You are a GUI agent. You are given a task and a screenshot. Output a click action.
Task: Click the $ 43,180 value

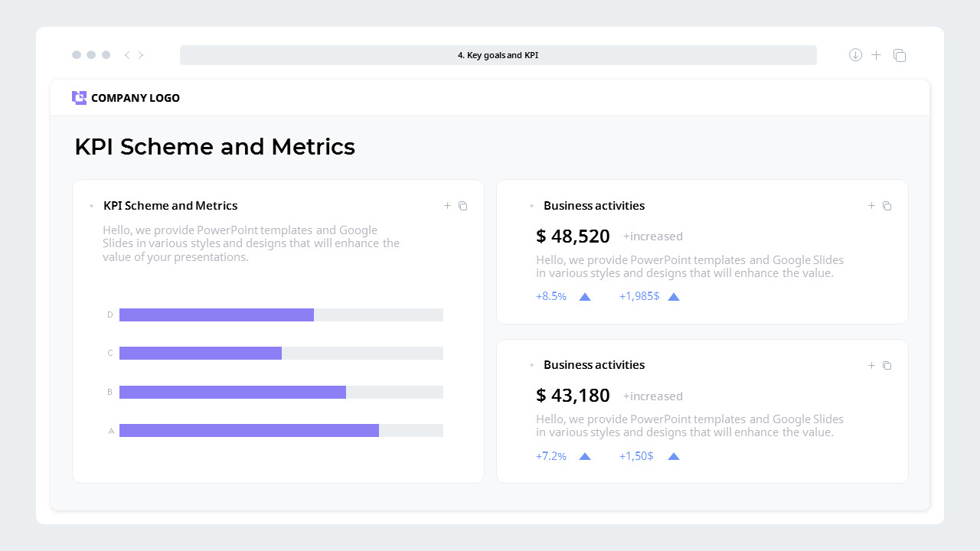pos(573,396)
